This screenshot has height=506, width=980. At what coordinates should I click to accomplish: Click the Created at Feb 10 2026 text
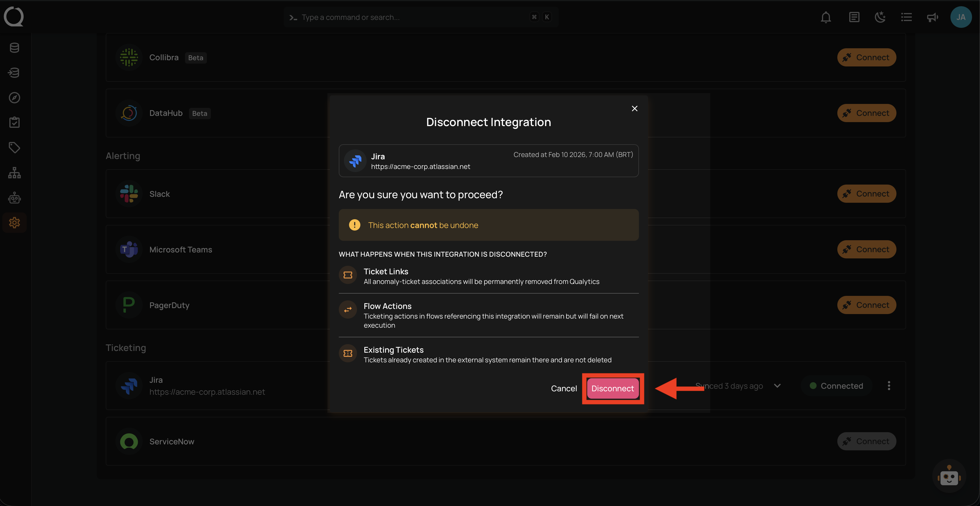tap(573, 155)
